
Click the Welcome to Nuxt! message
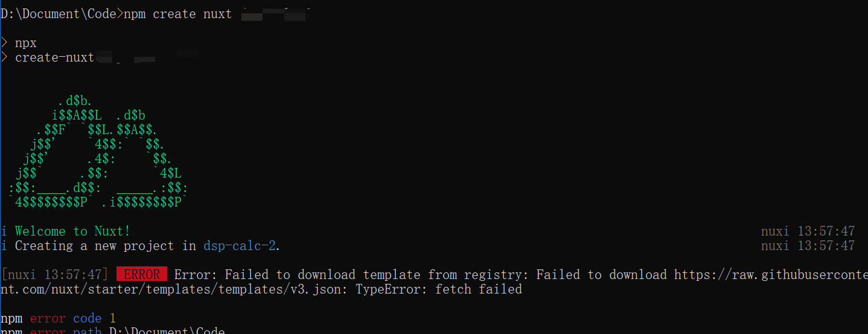tap(72, 231)
